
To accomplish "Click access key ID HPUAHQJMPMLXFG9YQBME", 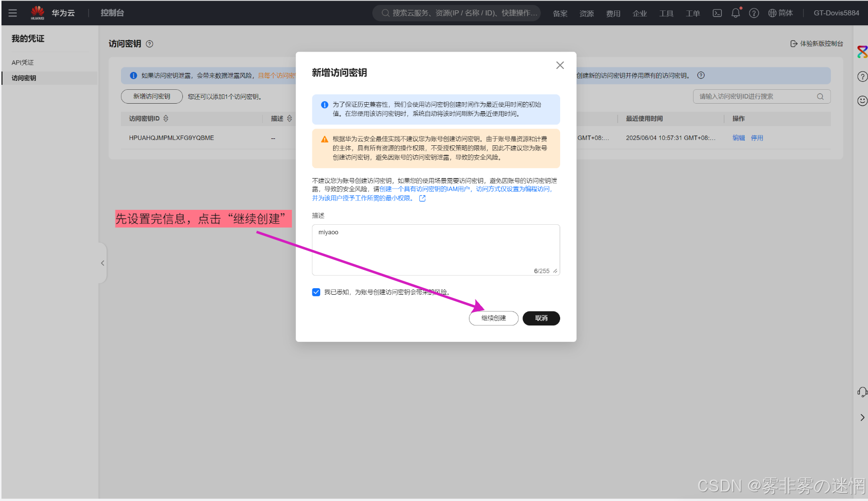I will click(x=172, y=138).
